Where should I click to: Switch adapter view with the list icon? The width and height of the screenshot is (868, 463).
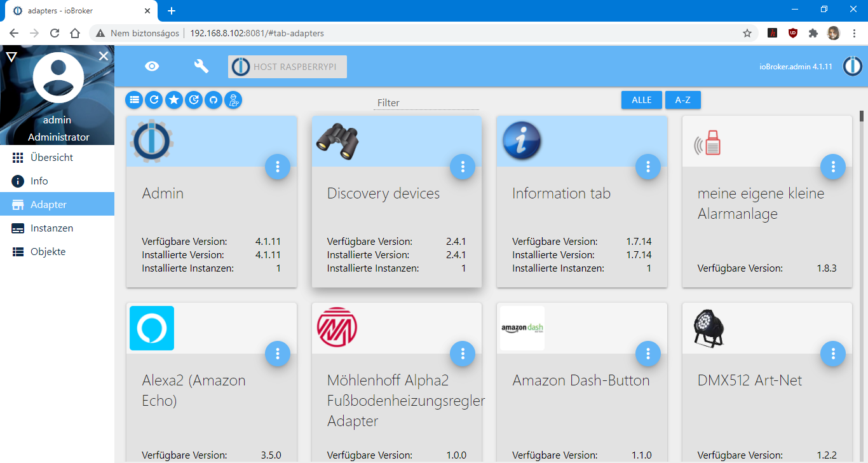pyautogui.click(x=134, y=100)
